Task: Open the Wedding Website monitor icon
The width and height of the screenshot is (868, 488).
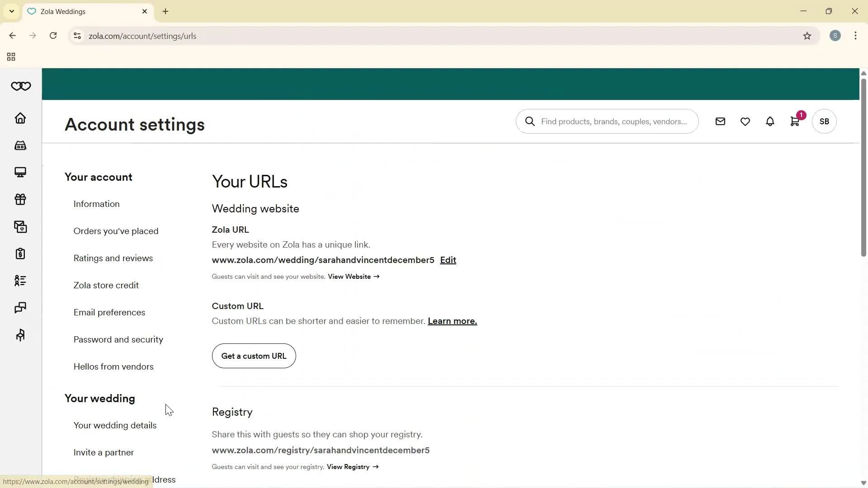Action: pos(20,172)
